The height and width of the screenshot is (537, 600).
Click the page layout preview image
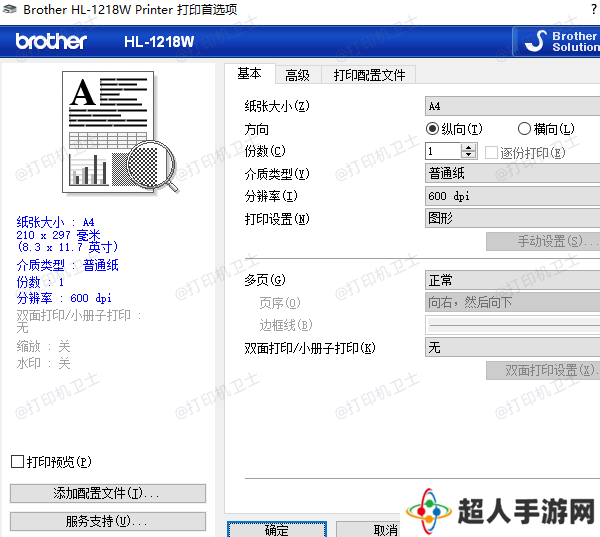[x=119, y=133]
